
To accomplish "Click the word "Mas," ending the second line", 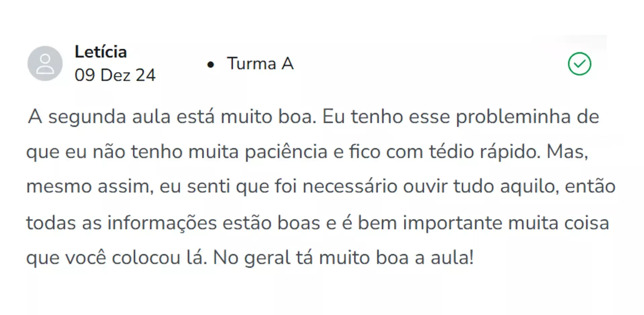I will pyautogui.click(x=567, y=151).
